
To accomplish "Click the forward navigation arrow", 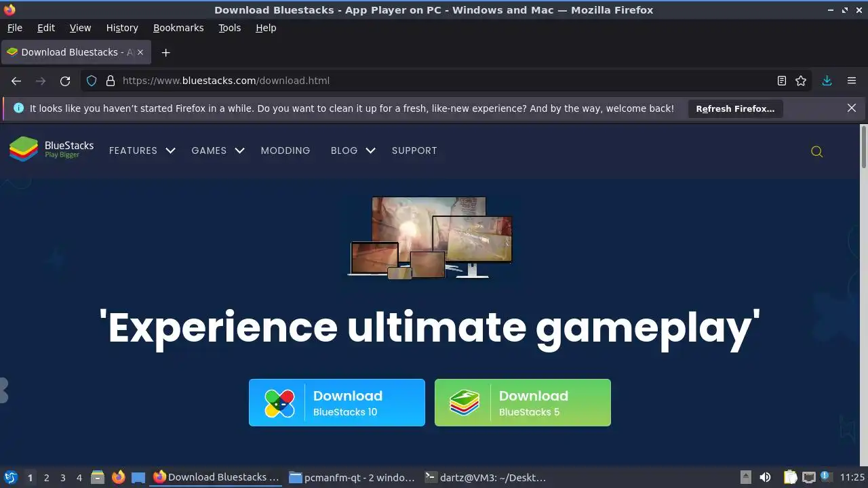I will [41, 81].
